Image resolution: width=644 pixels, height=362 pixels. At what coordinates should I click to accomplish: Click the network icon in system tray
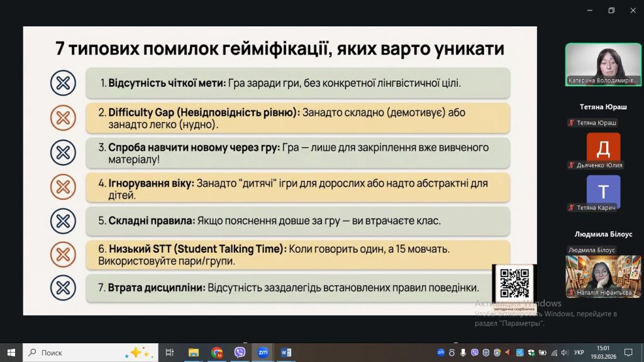click(x=553, y=353)
